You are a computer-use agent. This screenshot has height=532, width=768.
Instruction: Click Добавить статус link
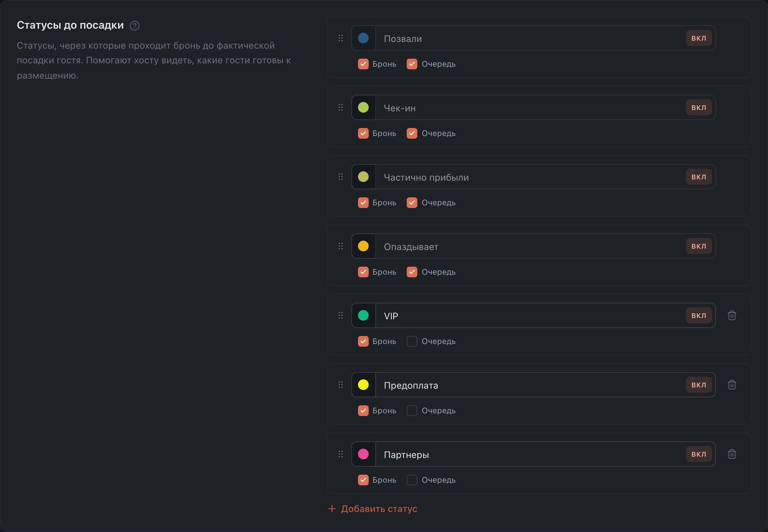tap(373, 509)
